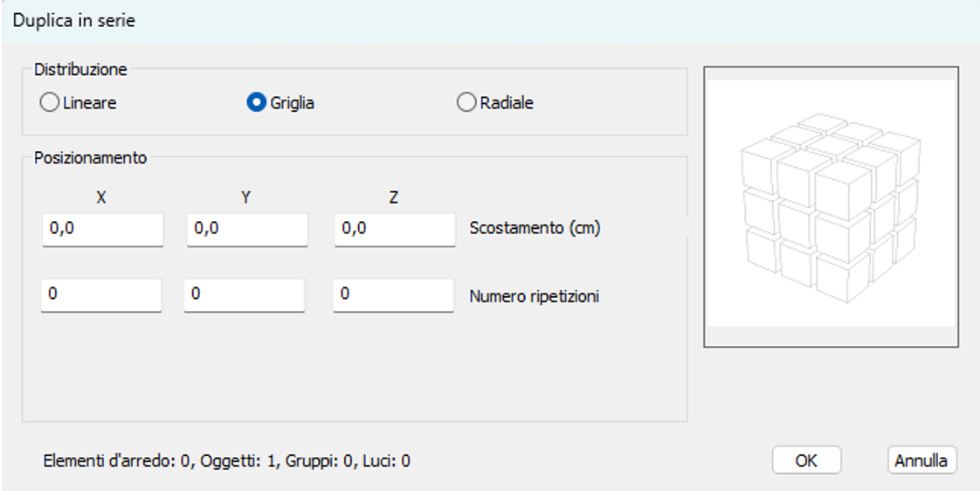Image resolution: width=980 pixels, height=491 pixels.
Task: Click the Scostamento (cm) label
Action: pos(535,229)
